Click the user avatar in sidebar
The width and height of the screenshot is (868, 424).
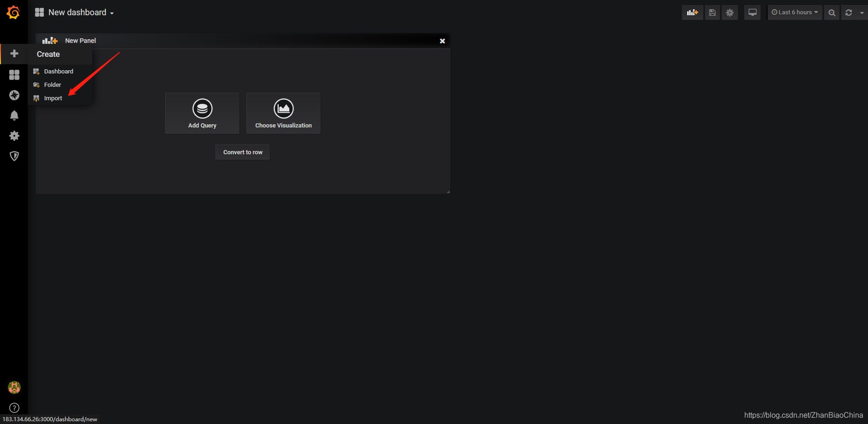click(x=14, y=388)
